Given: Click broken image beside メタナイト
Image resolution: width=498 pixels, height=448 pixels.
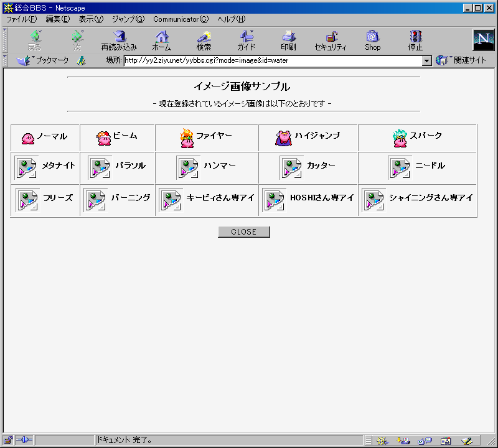Looking at the screenshot, I should (x=27, y=168).
